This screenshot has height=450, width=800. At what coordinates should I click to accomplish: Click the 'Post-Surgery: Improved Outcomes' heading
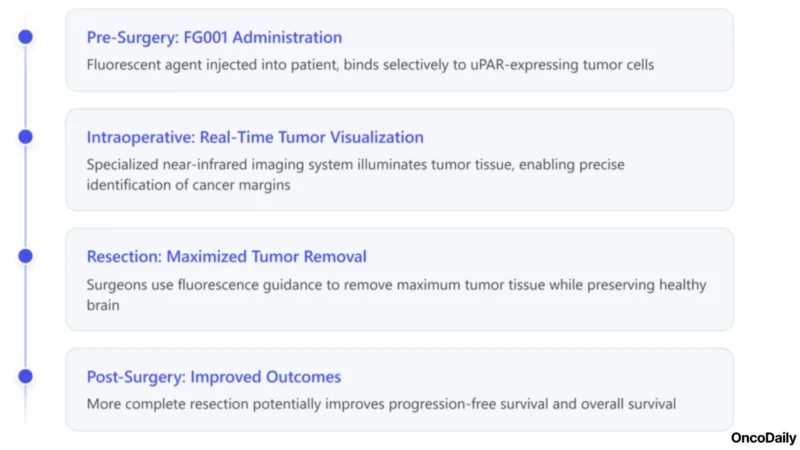point(214,377)
